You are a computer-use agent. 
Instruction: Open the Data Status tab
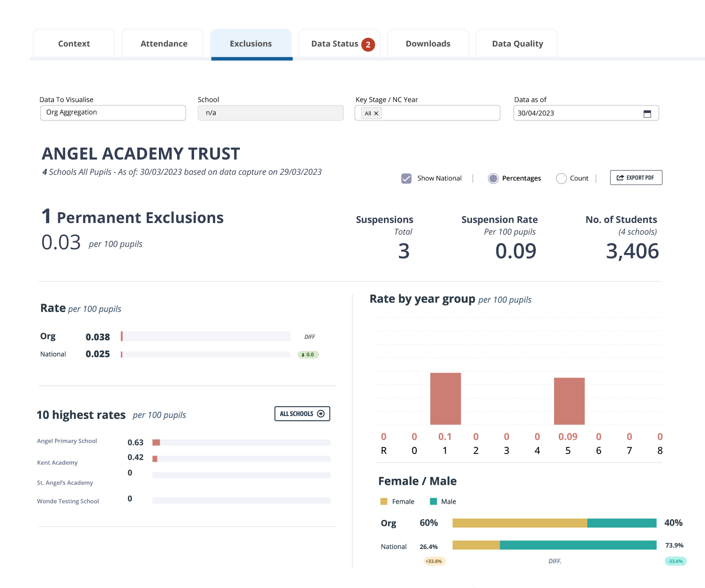tap(339, 44)
